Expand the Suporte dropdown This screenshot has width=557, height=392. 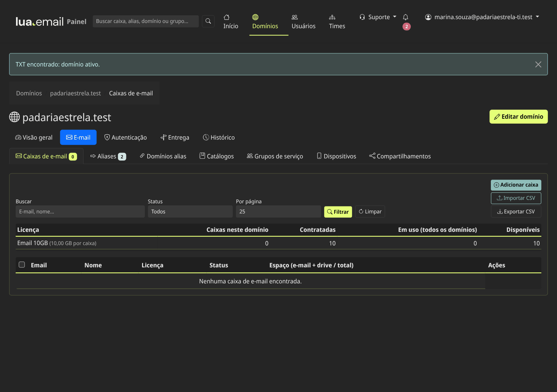(378, 17)
